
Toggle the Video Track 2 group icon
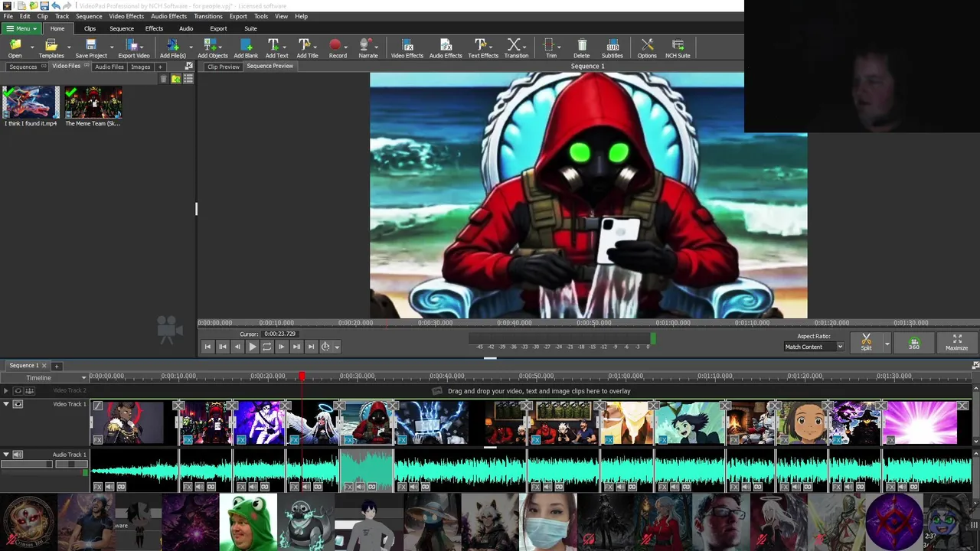coord(30,390)
